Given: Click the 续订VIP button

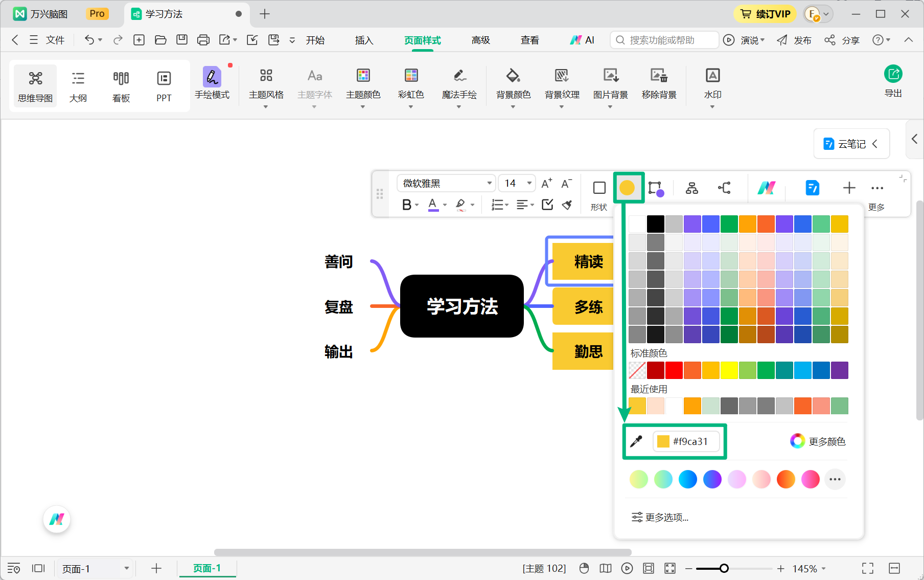Looking at the screenshot, I should (x=765, y=14).
